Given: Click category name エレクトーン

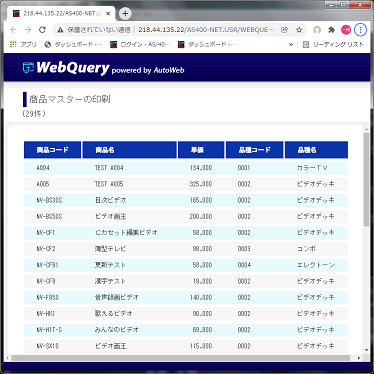Looking at the screenshot, I should tap(316, 265).
